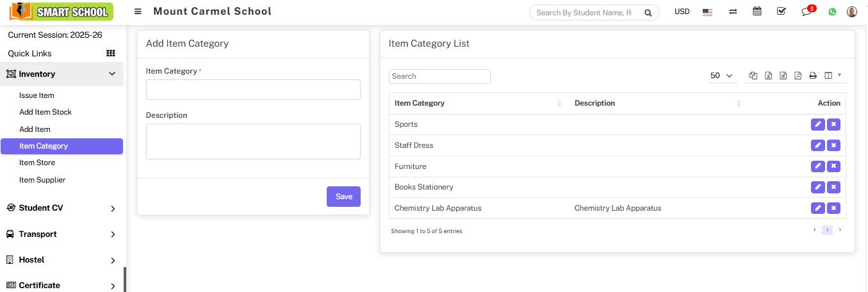The image size is (868, 292).
Task: Click the WhatsApp icon in header
Action: coord(832,12)
